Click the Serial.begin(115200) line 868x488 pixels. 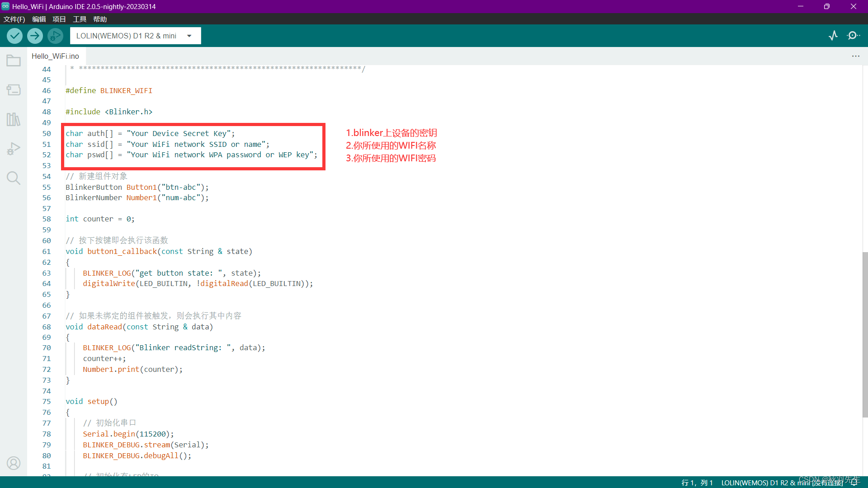(128, 434)
